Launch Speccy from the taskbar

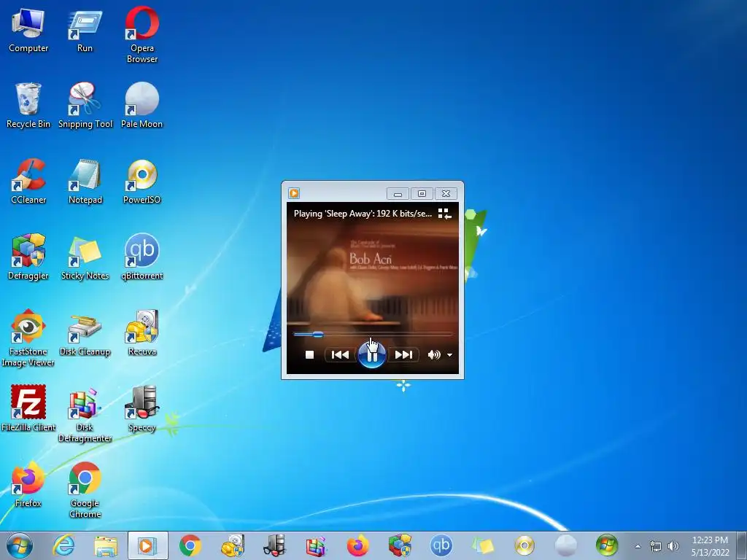(x=274, y=545)
